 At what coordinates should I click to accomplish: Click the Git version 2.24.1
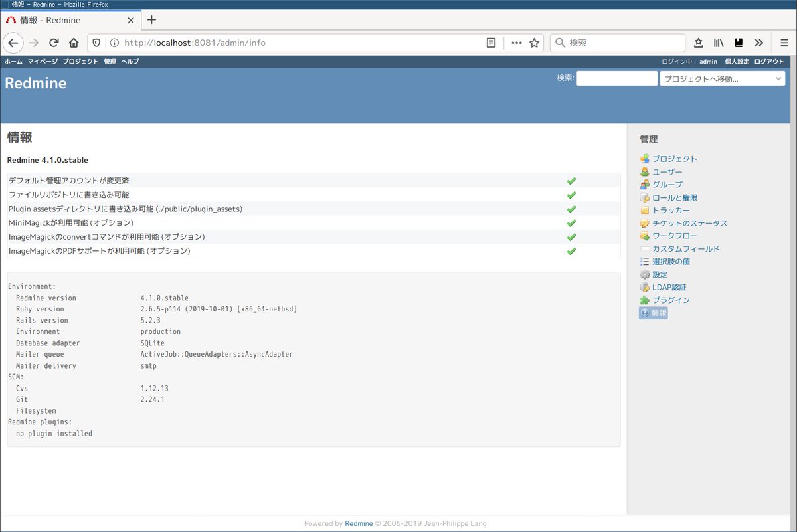(153, 399)
